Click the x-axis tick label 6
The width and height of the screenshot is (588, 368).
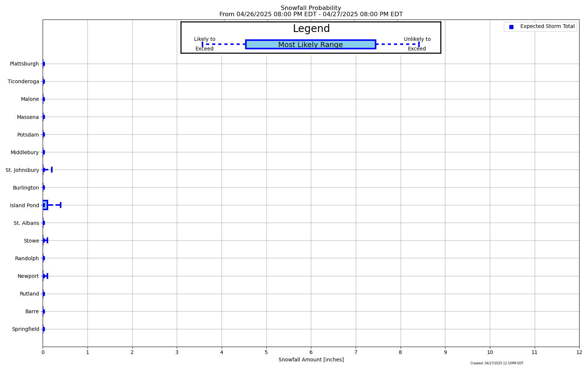tap(311, 353)
